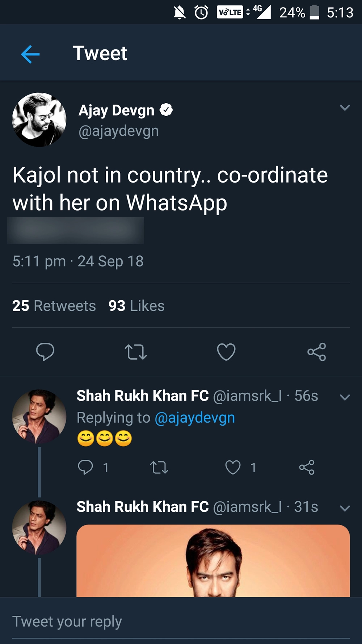Tap the muted notifications bell in the status bar

179,13
